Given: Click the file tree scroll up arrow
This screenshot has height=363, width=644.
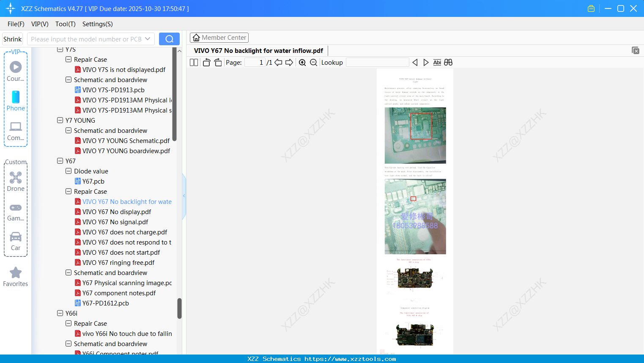Looking at the screenshot, I should coord(179,51).
